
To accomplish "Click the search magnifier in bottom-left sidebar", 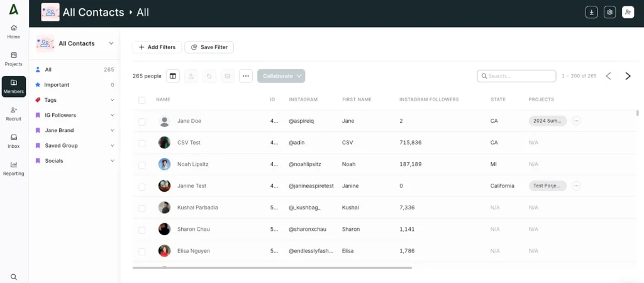I will [14, 277].
